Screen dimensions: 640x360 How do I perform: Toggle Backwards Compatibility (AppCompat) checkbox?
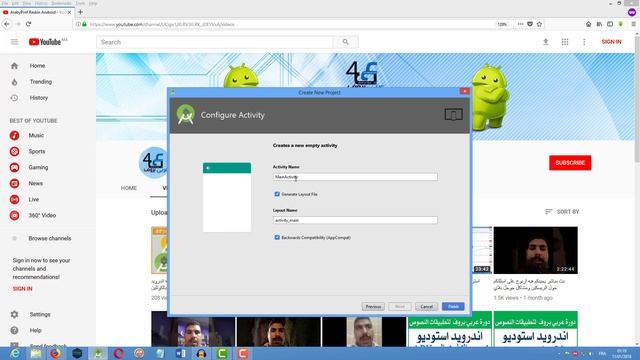coord(277,238)
